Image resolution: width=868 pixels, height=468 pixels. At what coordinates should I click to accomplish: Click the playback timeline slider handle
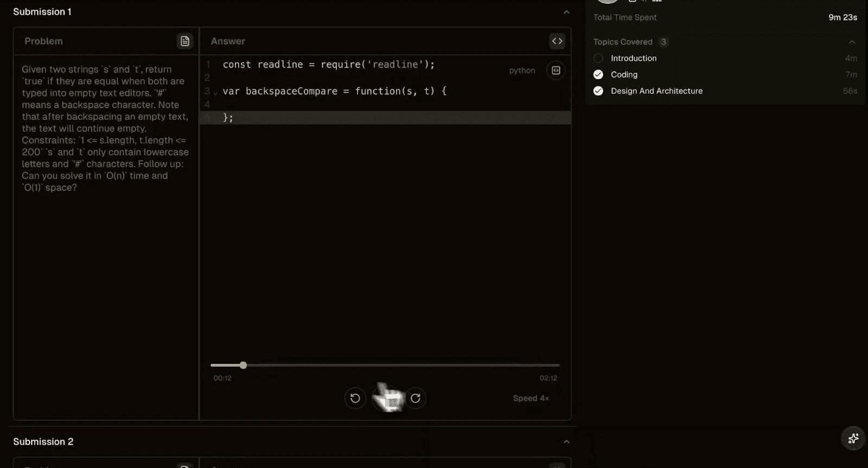pos(243,366)
